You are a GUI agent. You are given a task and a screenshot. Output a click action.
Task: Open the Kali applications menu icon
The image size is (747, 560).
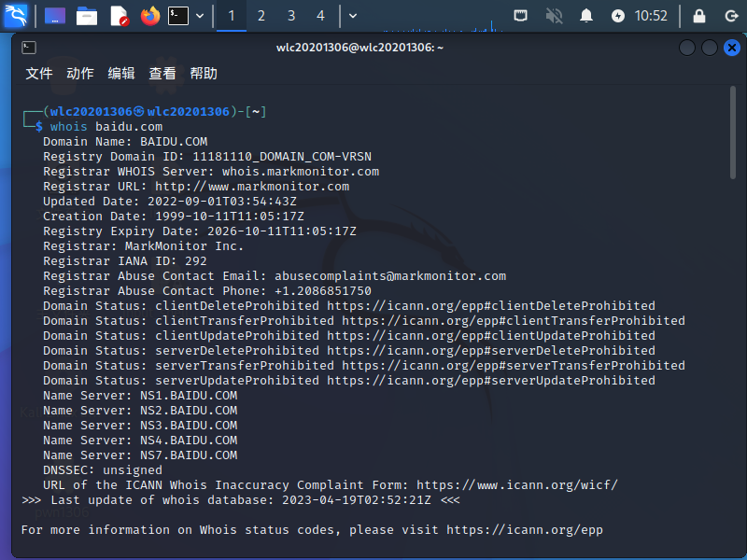pos(16,16)
